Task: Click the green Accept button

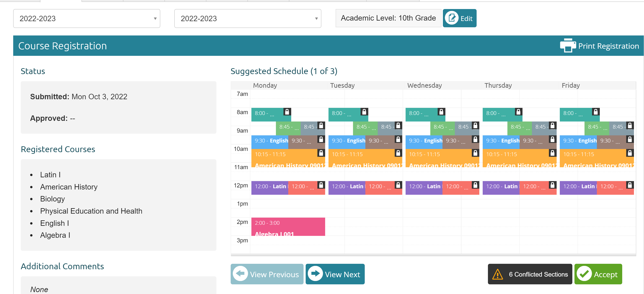Action: (x=598, y=274)
